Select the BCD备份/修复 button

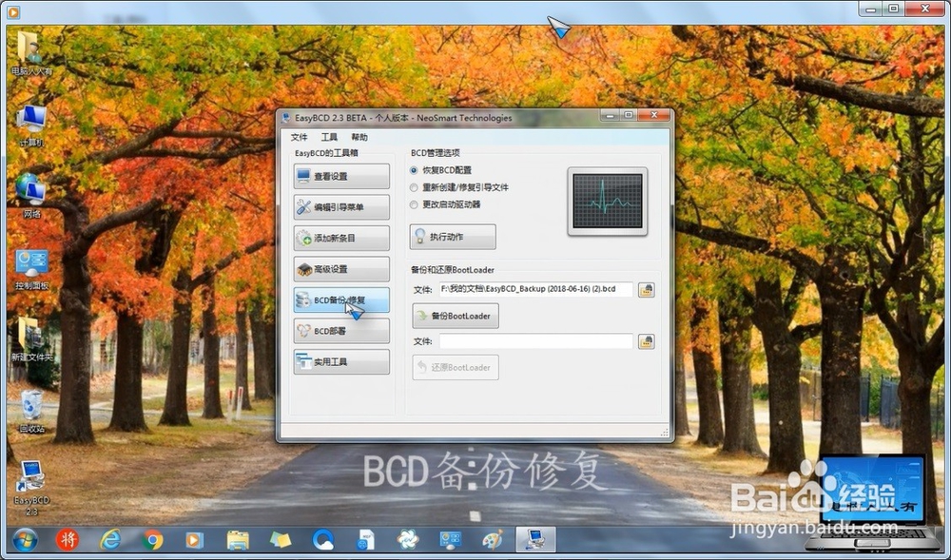click(x=341, y=300)
